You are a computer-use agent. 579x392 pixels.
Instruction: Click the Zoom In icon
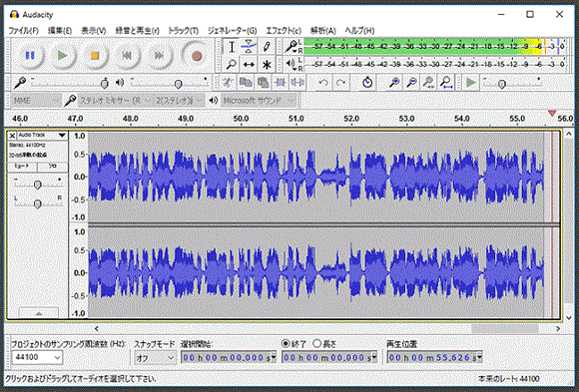coord(394,83)
